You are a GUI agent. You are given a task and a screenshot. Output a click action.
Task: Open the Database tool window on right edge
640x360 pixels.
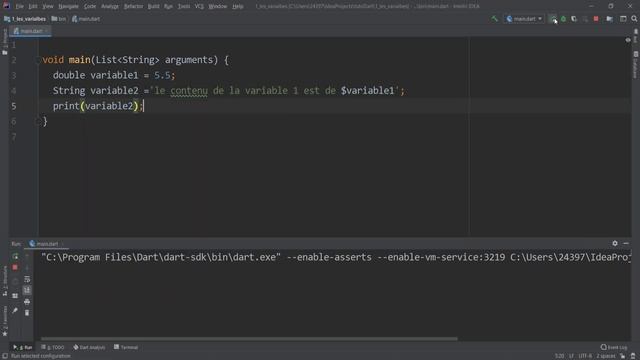pos(636,65)
